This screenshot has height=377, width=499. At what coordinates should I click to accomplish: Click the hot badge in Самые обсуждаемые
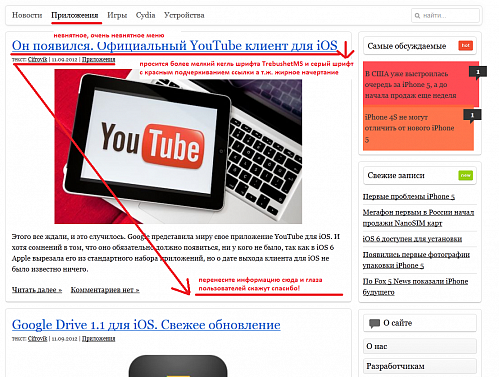pyautogui.click(x=465, y=45)
